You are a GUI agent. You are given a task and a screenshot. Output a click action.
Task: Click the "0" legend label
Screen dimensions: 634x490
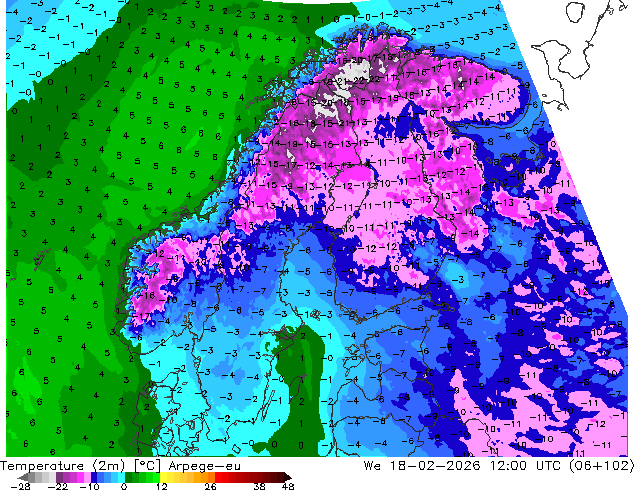[124, 486]
